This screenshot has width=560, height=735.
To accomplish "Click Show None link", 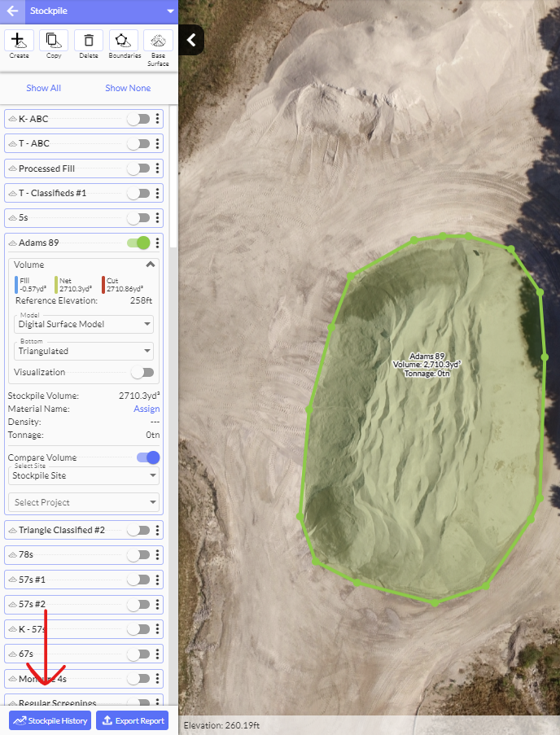I will tap(128, 88).
